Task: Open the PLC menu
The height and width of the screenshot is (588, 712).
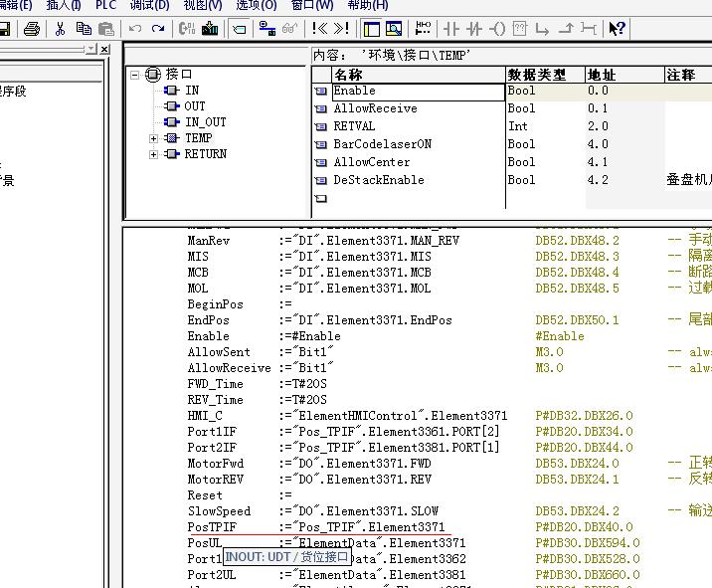Action: click(x=105, y=5)
